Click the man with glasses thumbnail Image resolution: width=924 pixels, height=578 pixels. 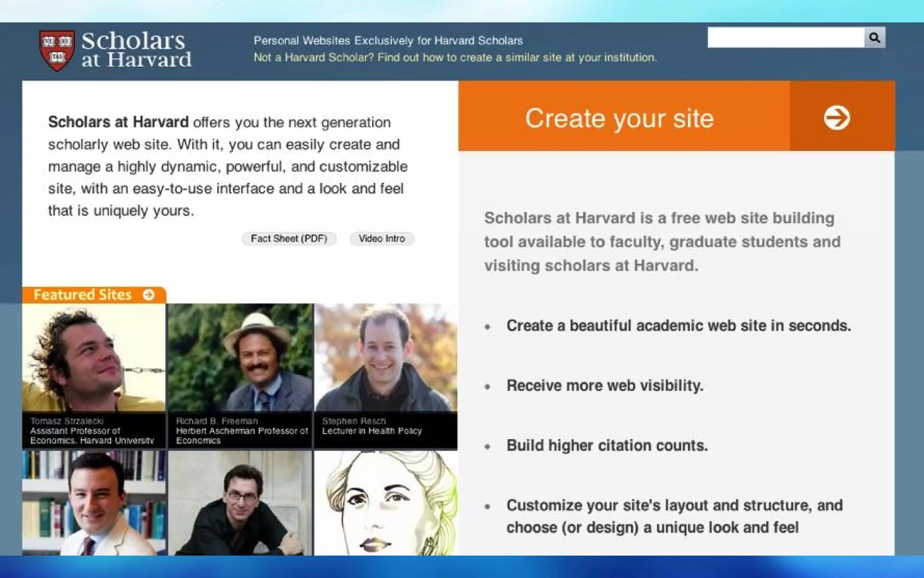click(240, 503)
